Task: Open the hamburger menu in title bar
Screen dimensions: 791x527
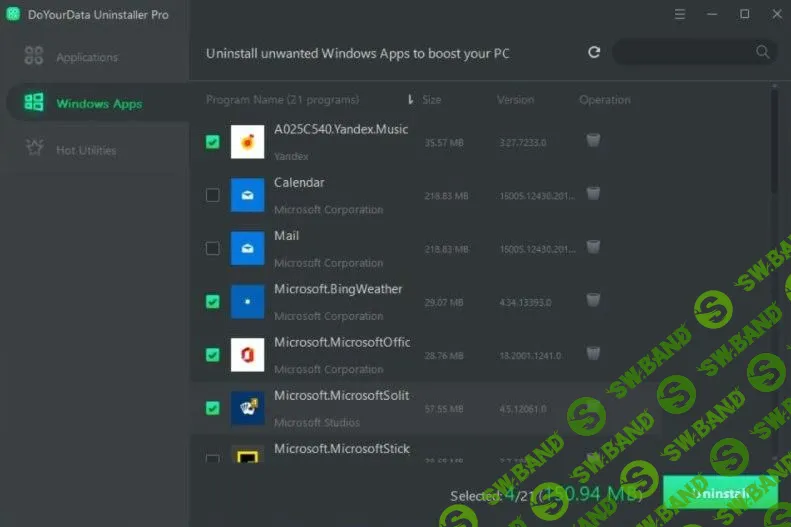Action: pyautogui.click(x=680, y=15)
